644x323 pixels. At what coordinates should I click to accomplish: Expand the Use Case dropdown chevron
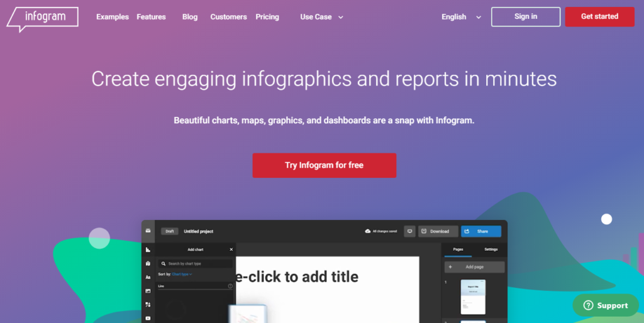click(340, 17)
